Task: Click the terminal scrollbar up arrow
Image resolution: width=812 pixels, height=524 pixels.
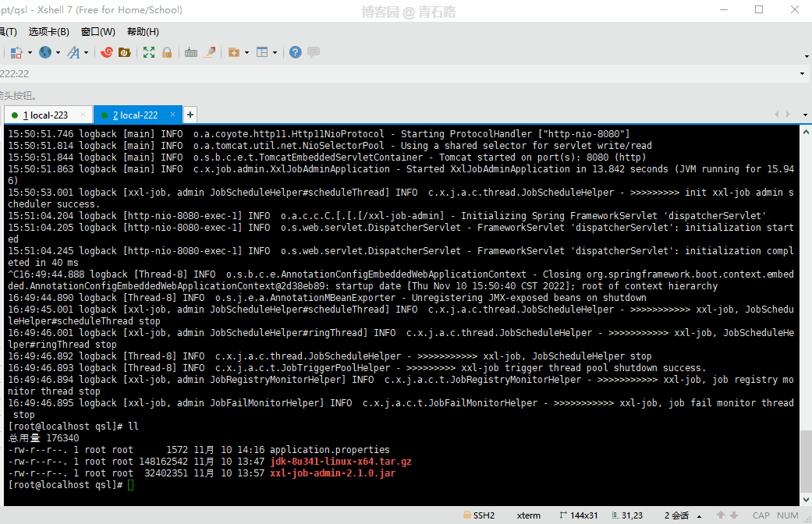Action: pyautogui.click(x=806, y=132)
